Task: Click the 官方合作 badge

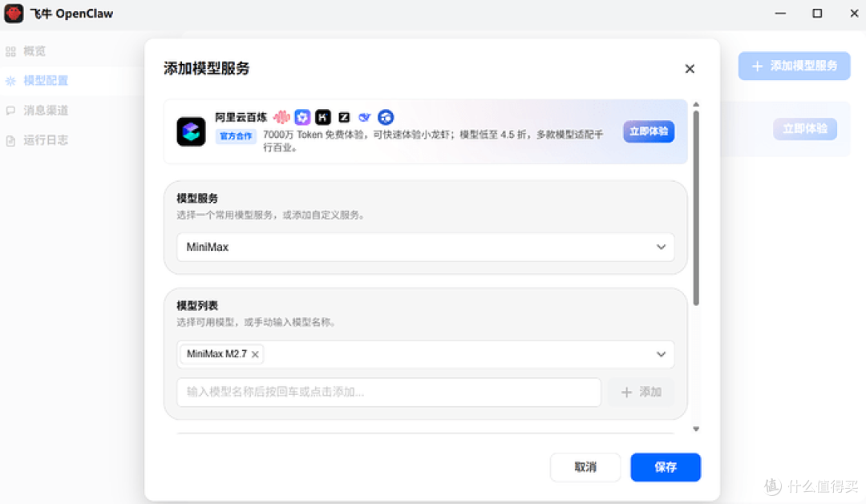Action: [x=236, y=135]
